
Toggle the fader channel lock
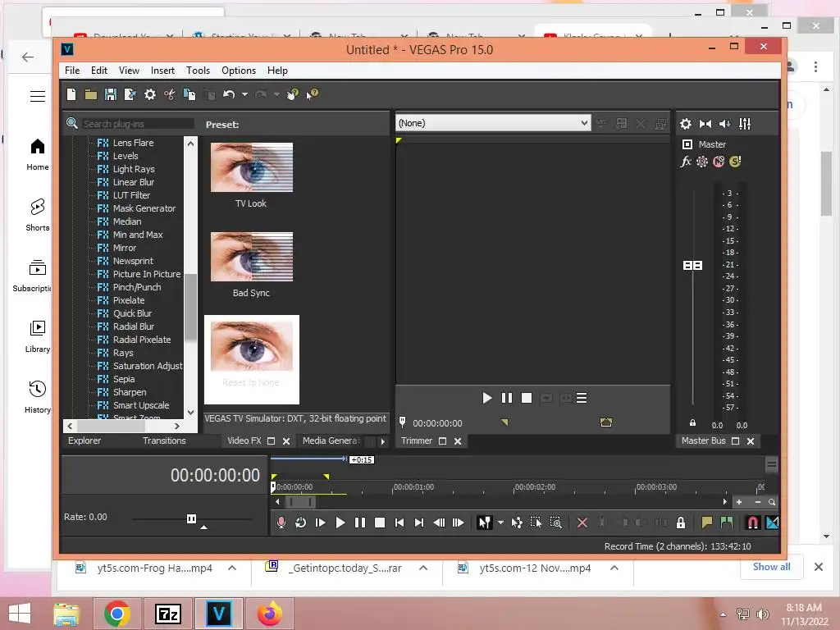pyautogui.click(x=692, y=422)
